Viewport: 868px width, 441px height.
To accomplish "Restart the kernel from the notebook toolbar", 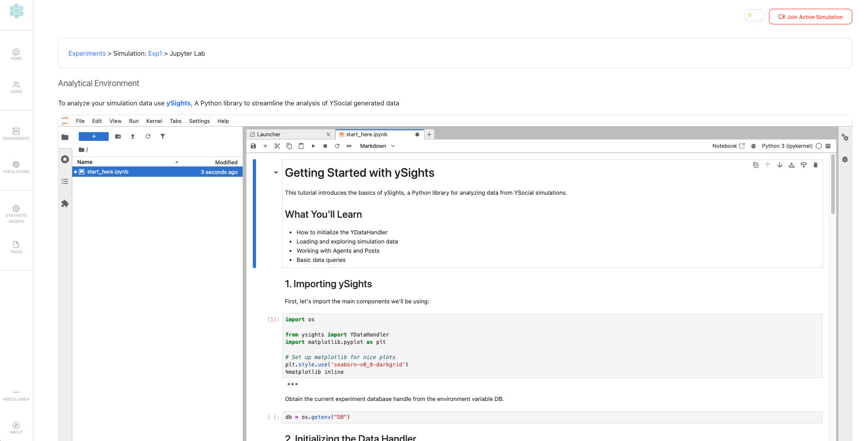I will [x=337, y=146].
